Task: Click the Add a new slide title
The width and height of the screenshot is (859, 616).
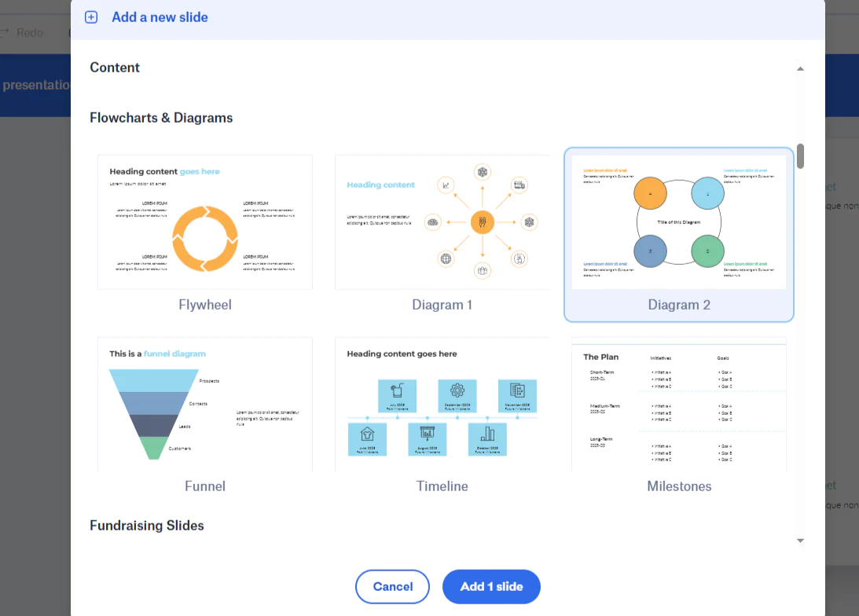Action: (160, 17)
